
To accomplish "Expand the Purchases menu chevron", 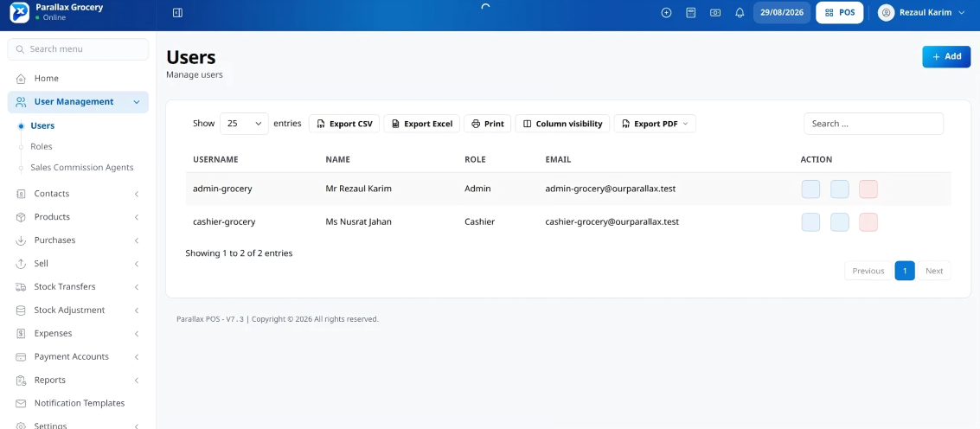I will 137,240.
